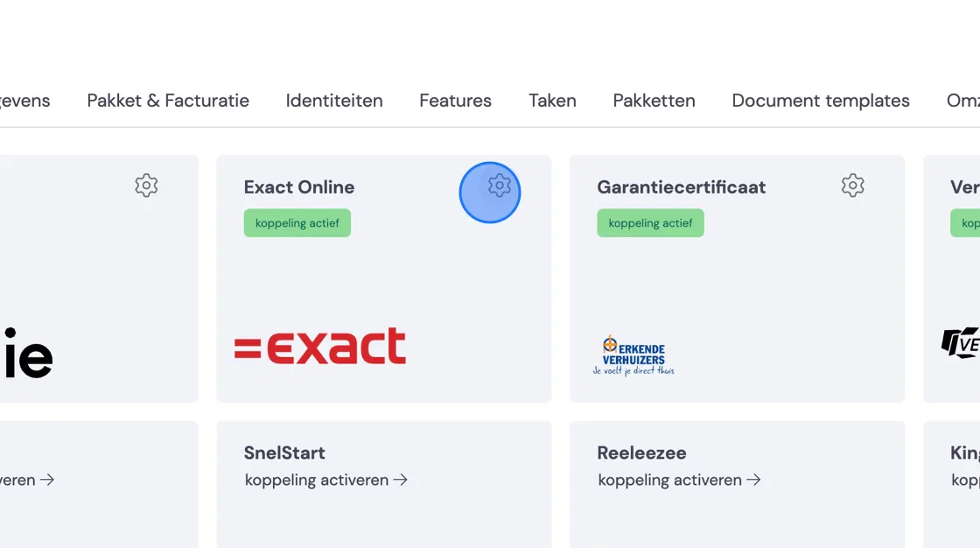Open Garantiecertificaat settings gear icon
This screenshot has width=980, height=548.
click(x=852, y=186)
